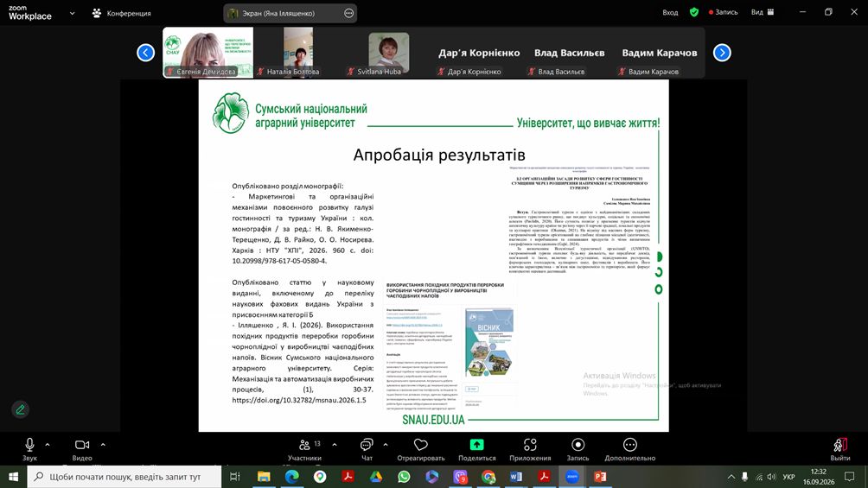This screenshot has height=488, width=868.
Task: Expand the audio options arrow beside Звук
Action: 48,444
